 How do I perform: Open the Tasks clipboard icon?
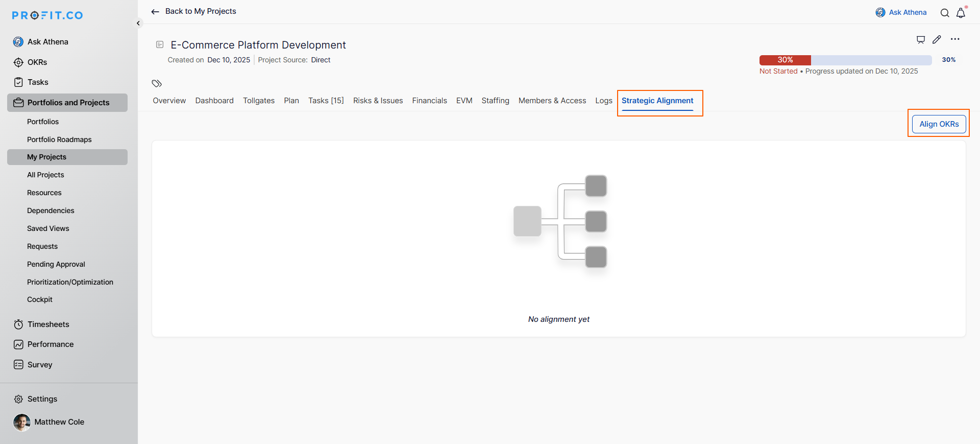pyautogui.click(x=18, y=82)
